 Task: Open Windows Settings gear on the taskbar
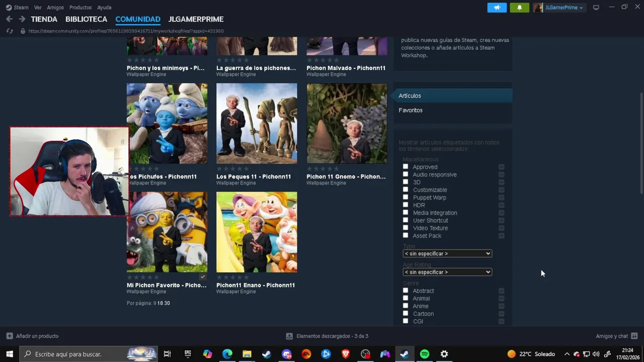point(444,354)
